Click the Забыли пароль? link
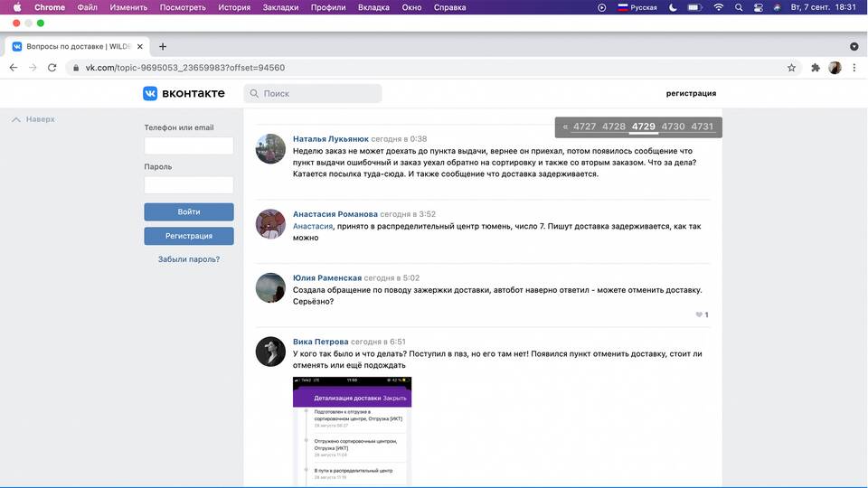Screen dimensions: 868x488 click(x=188, y=259)
